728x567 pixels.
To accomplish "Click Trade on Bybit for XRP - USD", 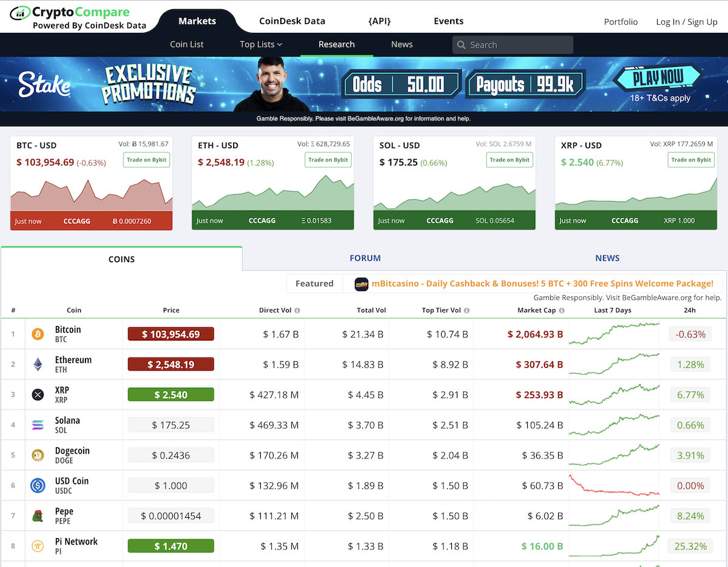I will (692, 160).
